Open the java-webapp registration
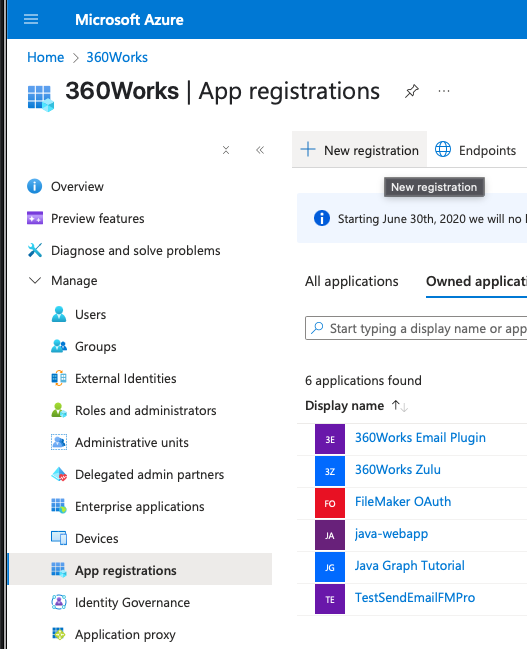This screenshot has height=649, width=527. (391, 534)
